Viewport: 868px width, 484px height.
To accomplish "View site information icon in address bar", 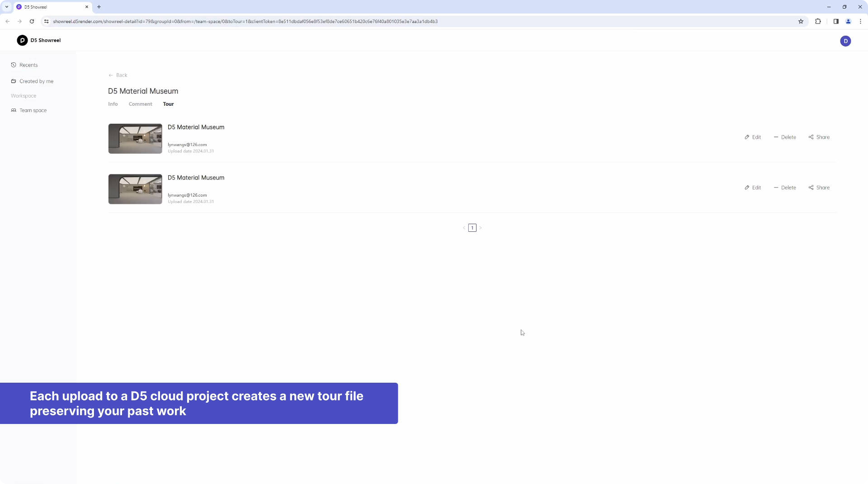I will [x=46, y=21].
